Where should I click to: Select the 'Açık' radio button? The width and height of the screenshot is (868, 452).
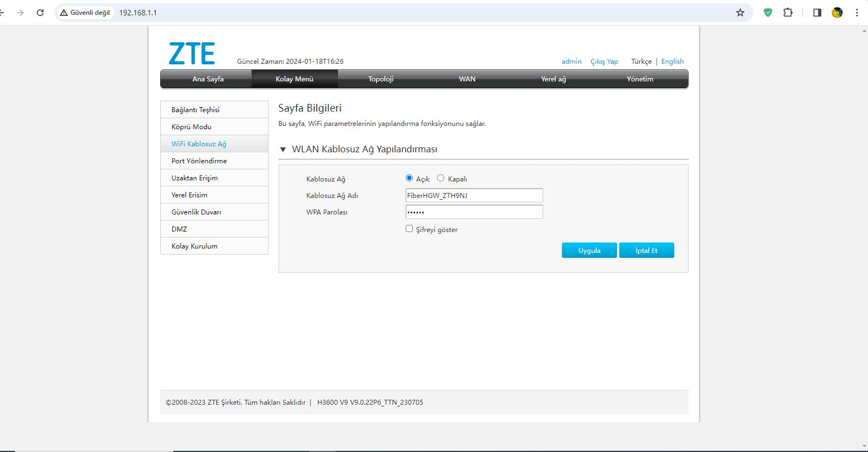[409, 178]
